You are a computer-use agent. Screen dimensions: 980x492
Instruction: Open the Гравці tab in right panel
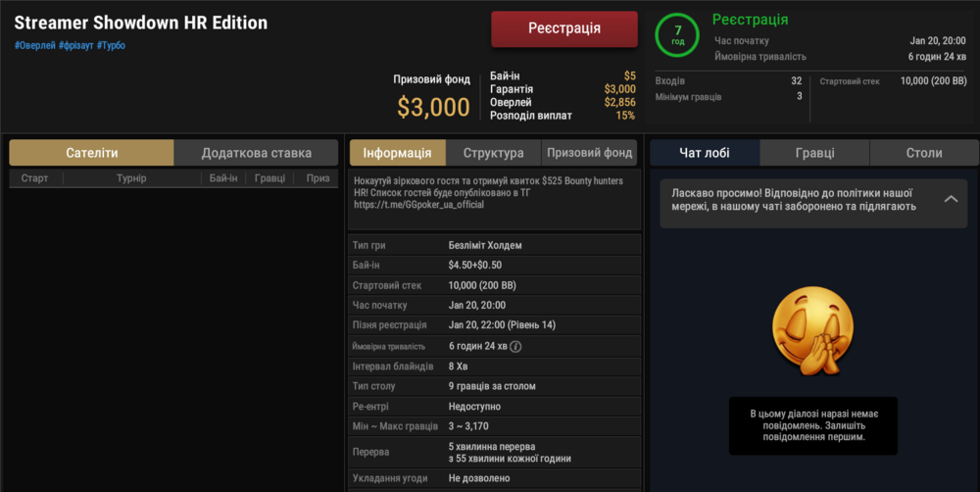(814, 153)
